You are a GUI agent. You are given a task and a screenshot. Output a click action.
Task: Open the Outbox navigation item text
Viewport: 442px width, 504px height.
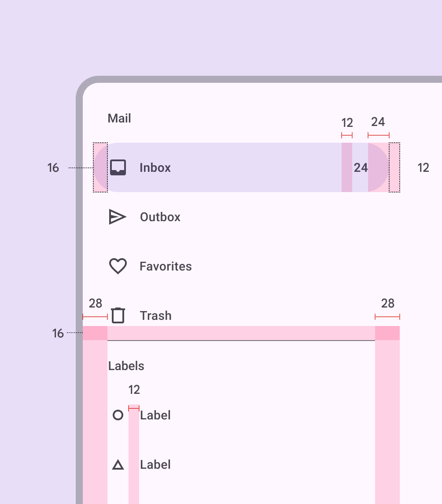point(160,217)
